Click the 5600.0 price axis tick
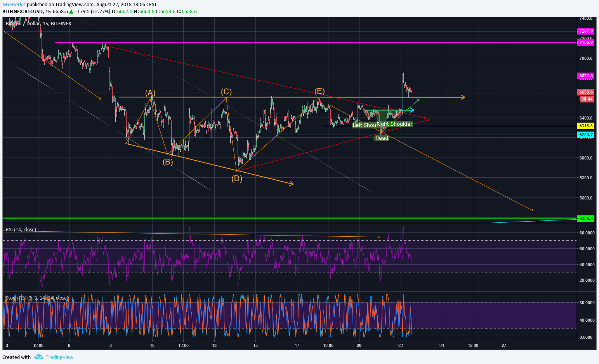This screenshot has height=364, width=599. (x=586, y=198)
